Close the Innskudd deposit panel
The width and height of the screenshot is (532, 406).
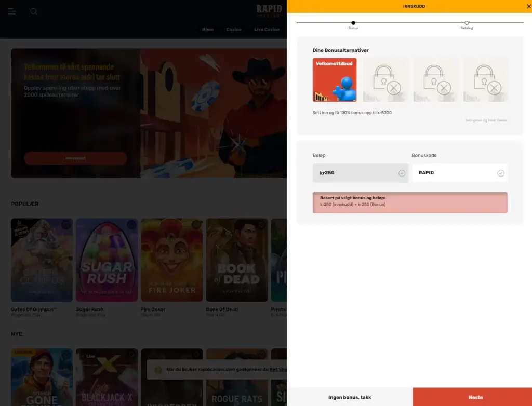[528, 6]
